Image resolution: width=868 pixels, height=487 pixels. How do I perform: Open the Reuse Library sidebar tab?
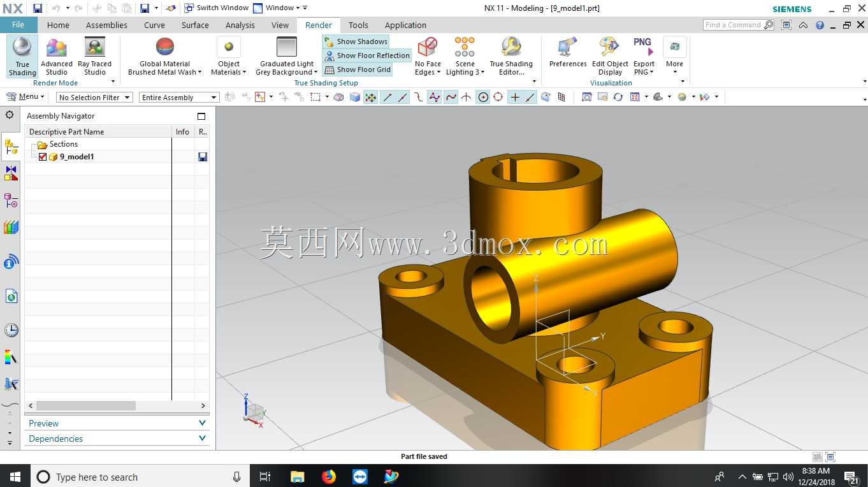pyautogui.click(x=11, y=228)
